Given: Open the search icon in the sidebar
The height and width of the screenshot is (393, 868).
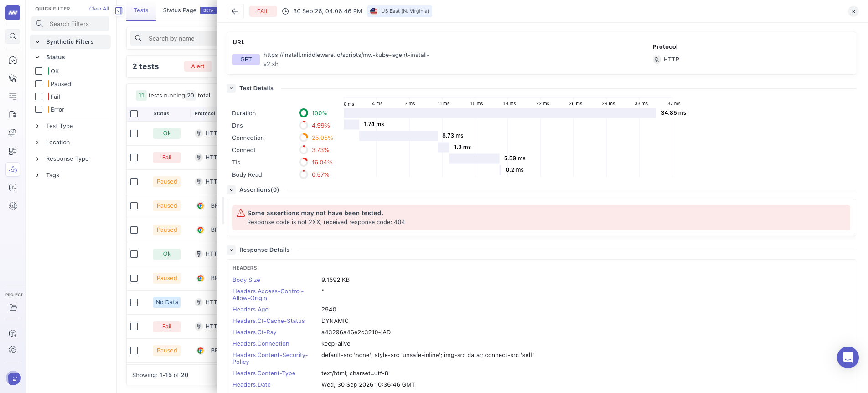Looking at the screenshot, I should pyautogui.click(x=13, y=36).
